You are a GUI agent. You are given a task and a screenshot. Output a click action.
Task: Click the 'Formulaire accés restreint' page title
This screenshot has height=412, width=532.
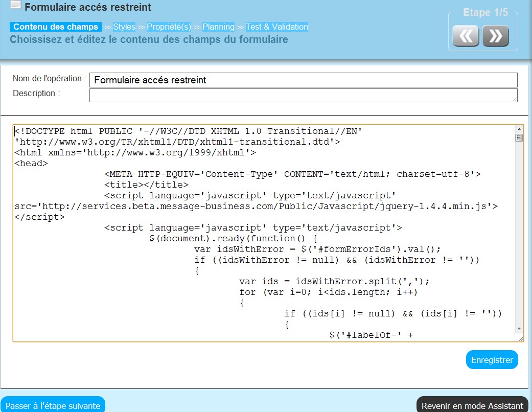[x=88, y=7]
